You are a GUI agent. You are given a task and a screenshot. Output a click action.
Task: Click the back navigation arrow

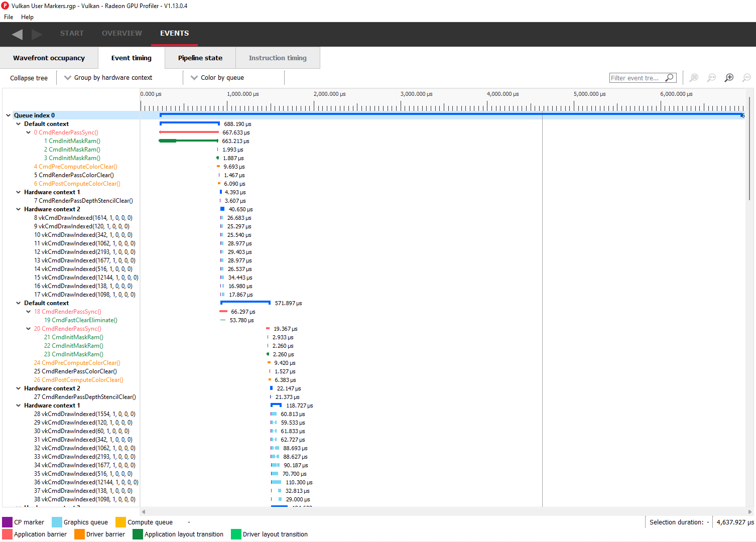[18, 34]
